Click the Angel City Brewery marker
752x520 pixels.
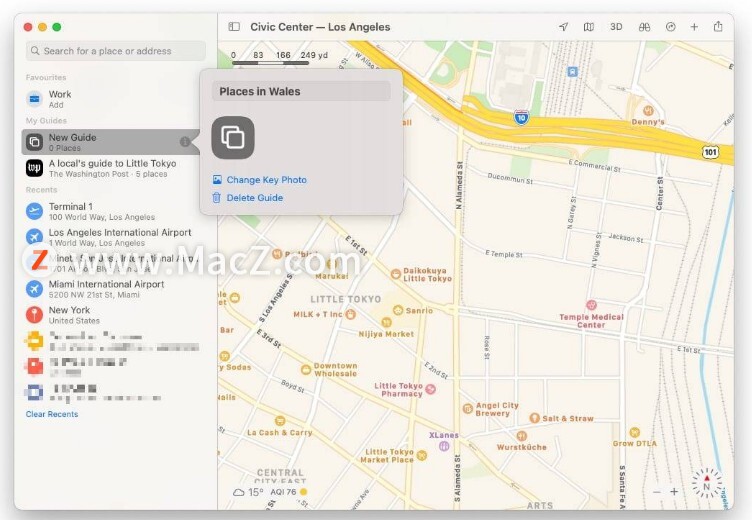[468, 409]
